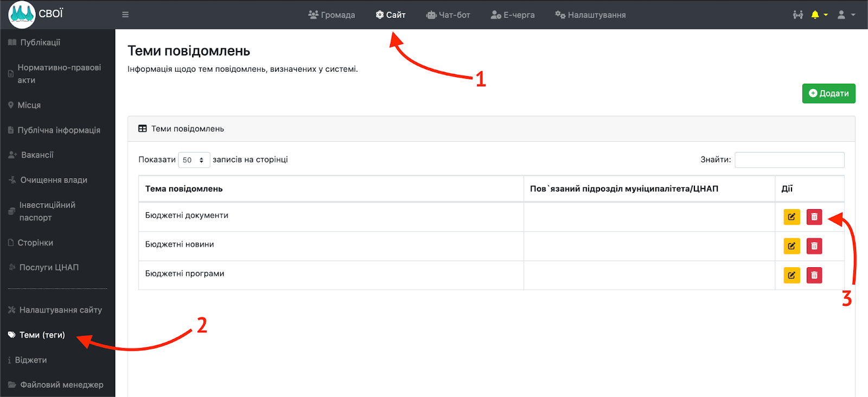Delete the Бюджетні документи topic

point(814,217)
